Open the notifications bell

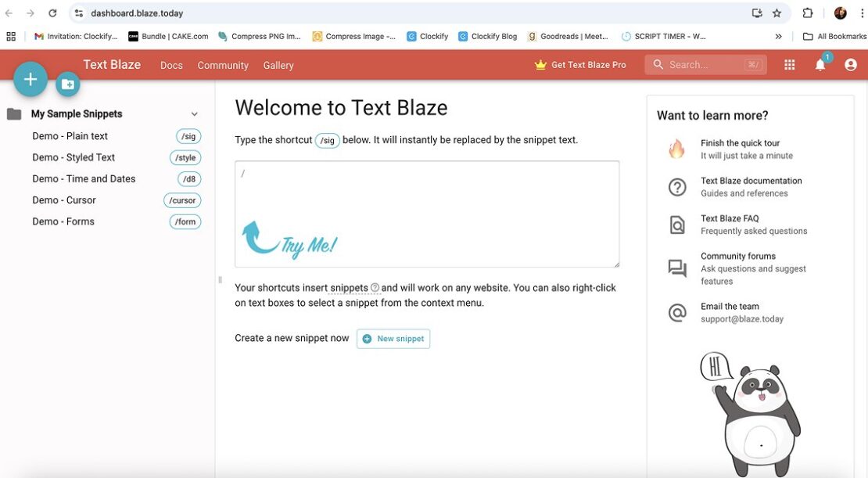coord(820,65)
